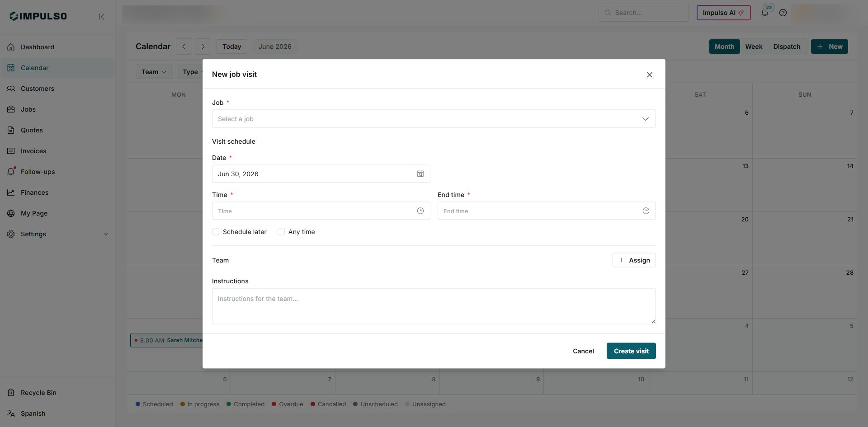Viewport: 868px width, 427px height.
Task: Click the Scheduled legend label
Action: tap(158, 404)
